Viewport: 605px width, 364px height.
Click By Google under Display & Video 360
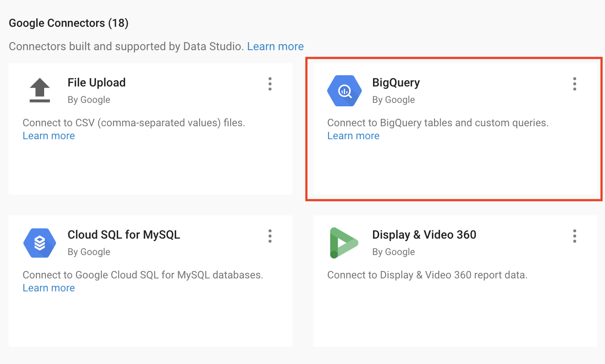tap(393, 252)
